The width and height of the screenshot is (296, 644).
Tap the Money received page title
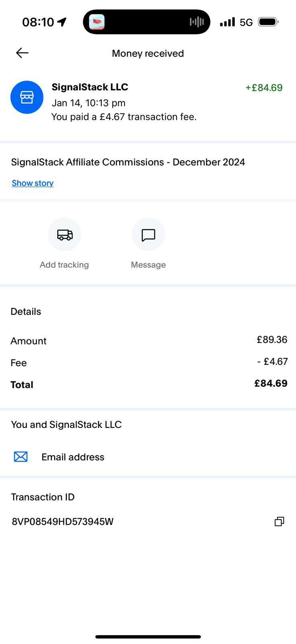coord(148,54)
